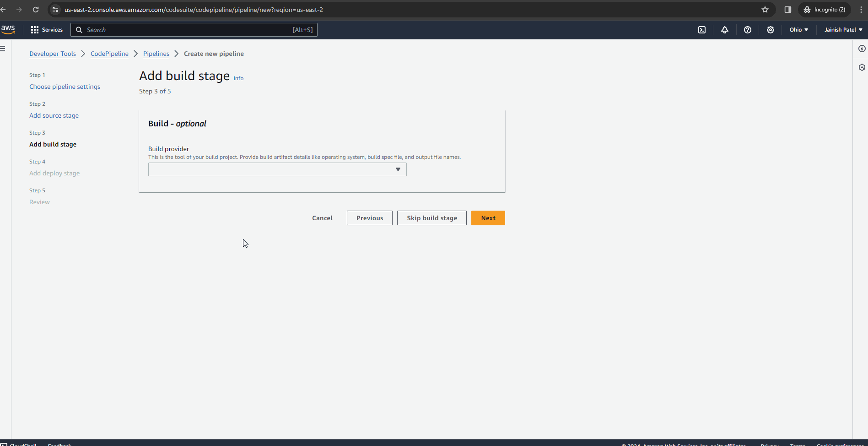Click the Next button
868x446 pixels.
(488, 218)
